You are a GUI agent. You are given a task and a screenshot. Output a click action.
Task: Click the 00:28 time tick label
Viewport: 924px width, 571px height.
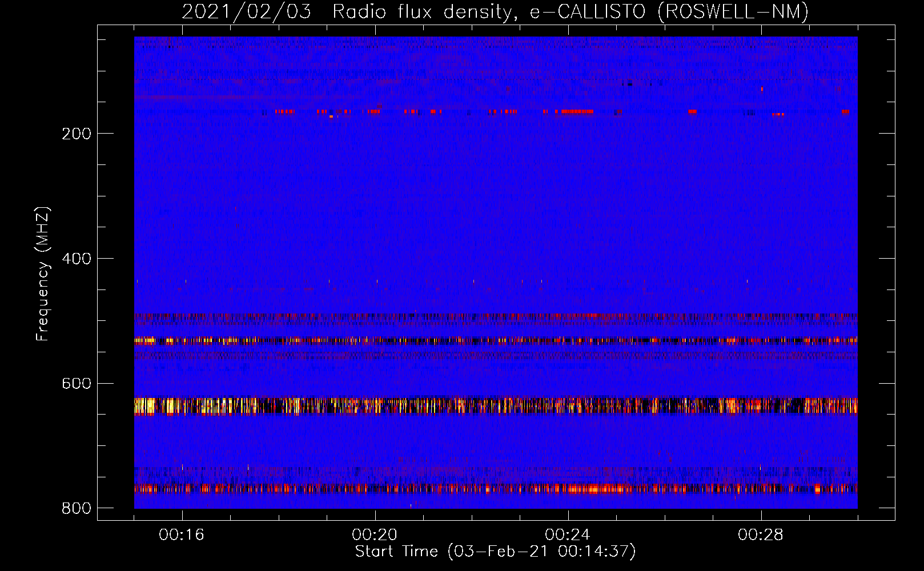click(x=761, y=535)
